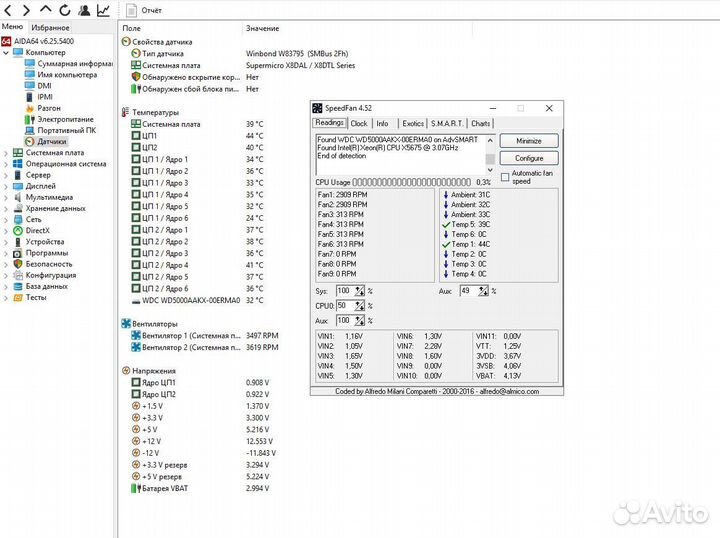Go forward with the forward arrow
This screenshot has height=538, width=720.
[x=26, y=10]
